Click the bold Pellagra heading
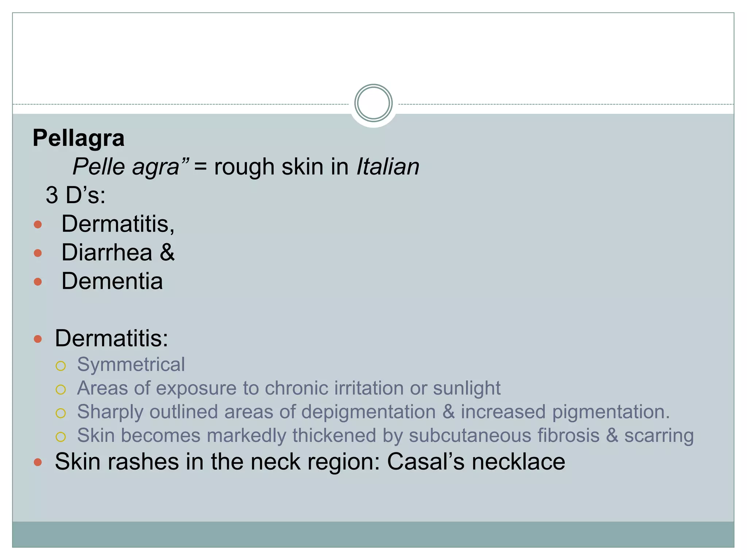 tap(78, 138)
